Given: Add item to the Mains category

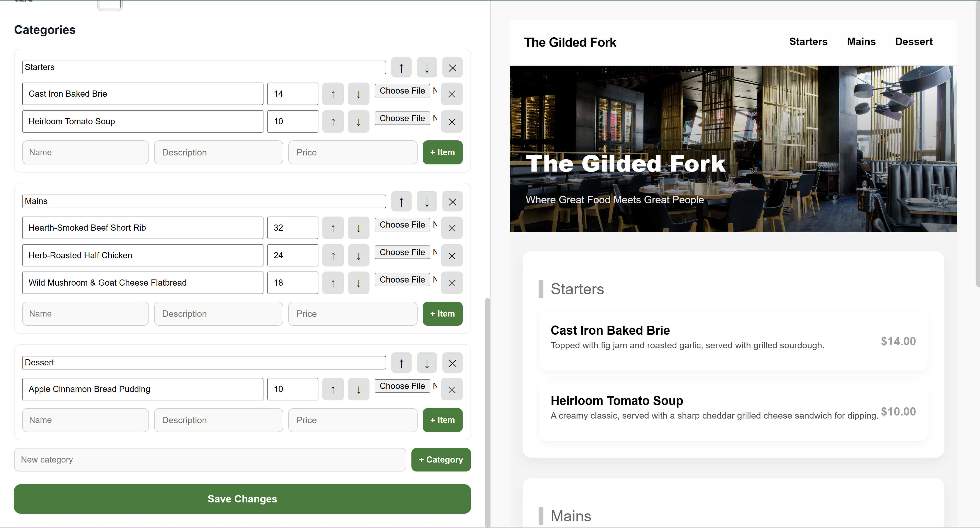Looking at the screenshot, I should tap(442, 314).
